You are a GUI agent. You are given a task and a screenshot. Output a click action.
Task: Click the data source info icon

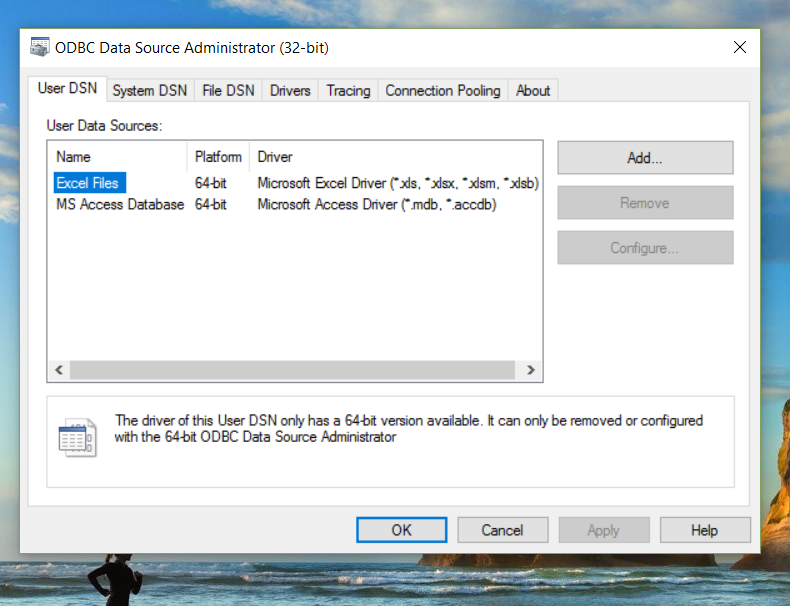pyautogui.click(x=77, y=437)
